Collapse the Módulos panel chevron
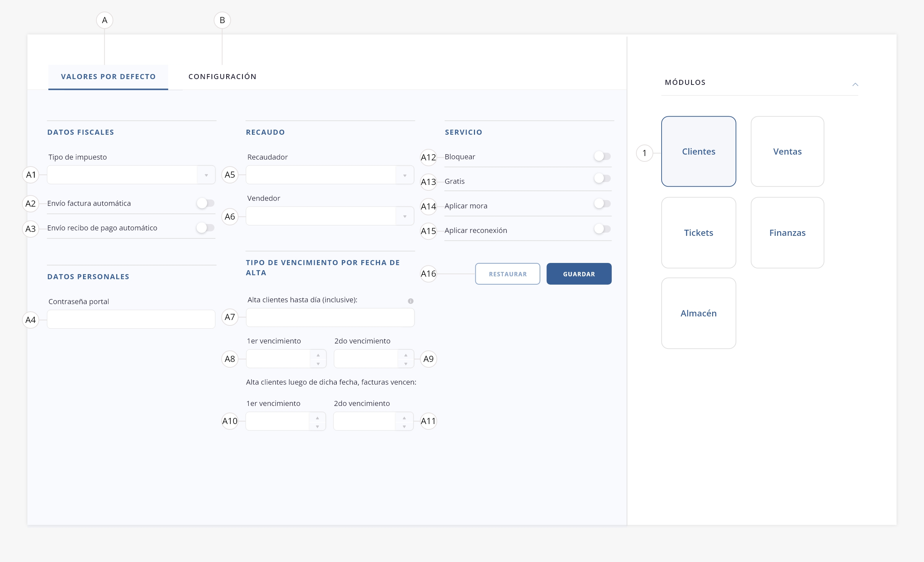Screen dimensions: 924x562 coord(855,85)
